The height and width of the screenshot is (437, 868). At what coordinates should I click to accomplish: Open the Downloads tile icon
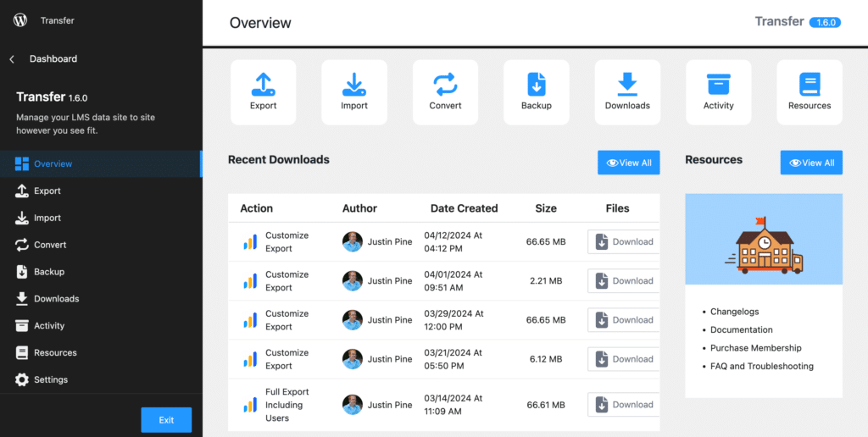[x=627, y=85]
